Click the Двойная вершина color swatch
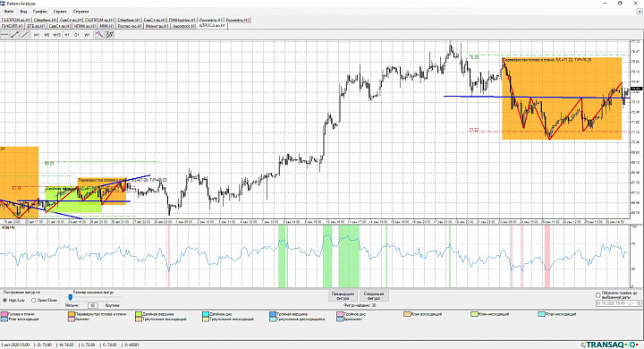Image resolution: width=644 pixels, height=349 pixels. (x=139, y=314)
